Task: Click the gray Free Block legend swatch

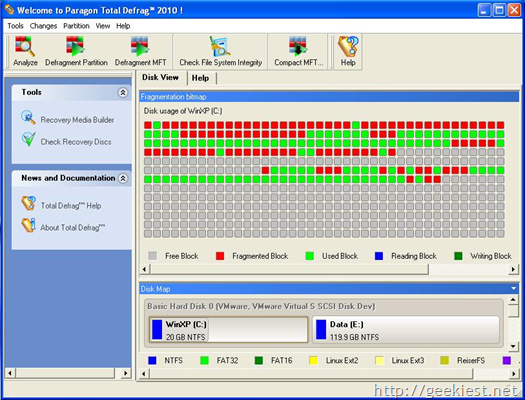Action: tap(152, 256)
